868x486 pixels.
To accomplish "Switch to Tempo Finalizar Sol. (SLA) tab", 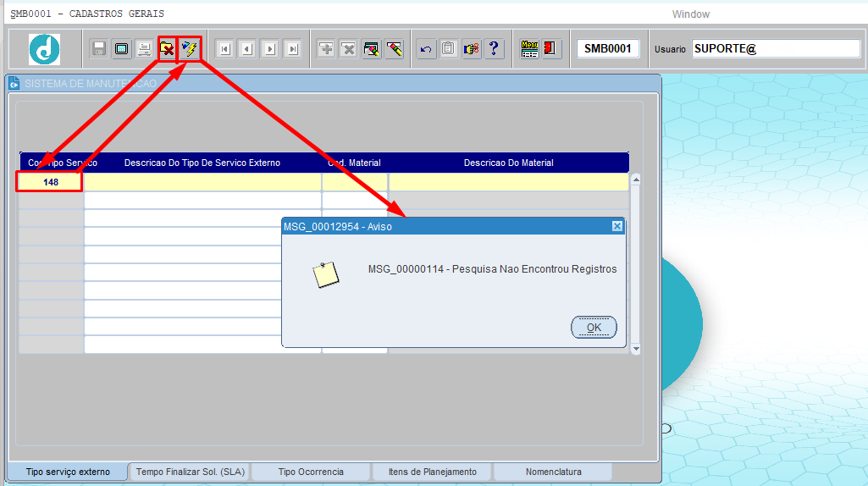I will click(x=191, y=472).
